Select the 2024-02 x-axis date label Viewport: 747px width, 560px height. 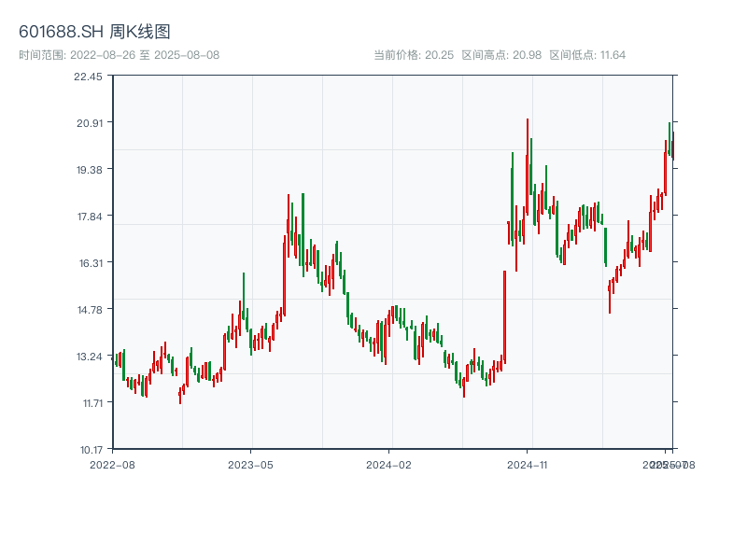tap(389, 464)
